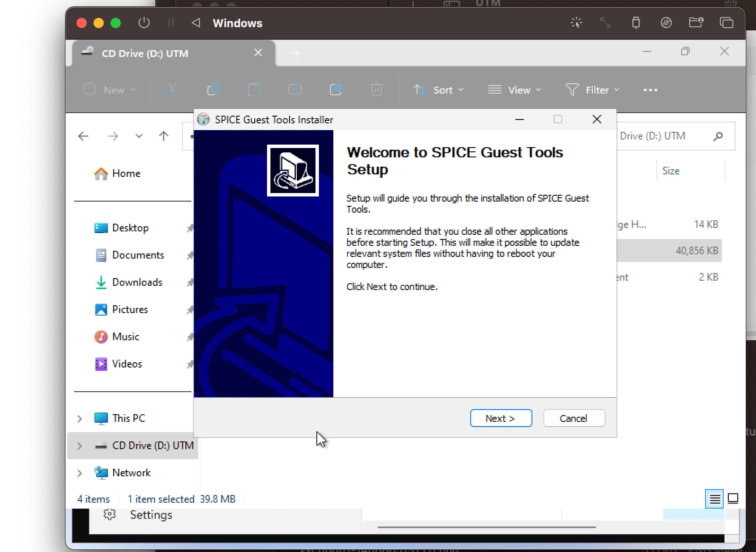
Task: Open recent locations chevron dropdown
Action: point(139,136)
